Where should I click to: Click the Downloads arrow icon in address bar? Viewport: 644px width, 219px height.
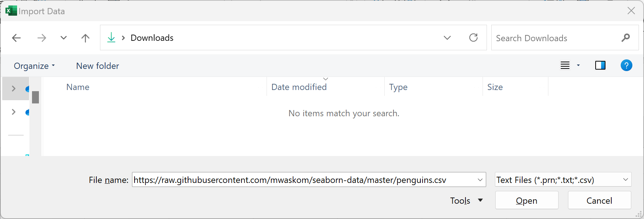pyautogui.click(x=111, y=38)
